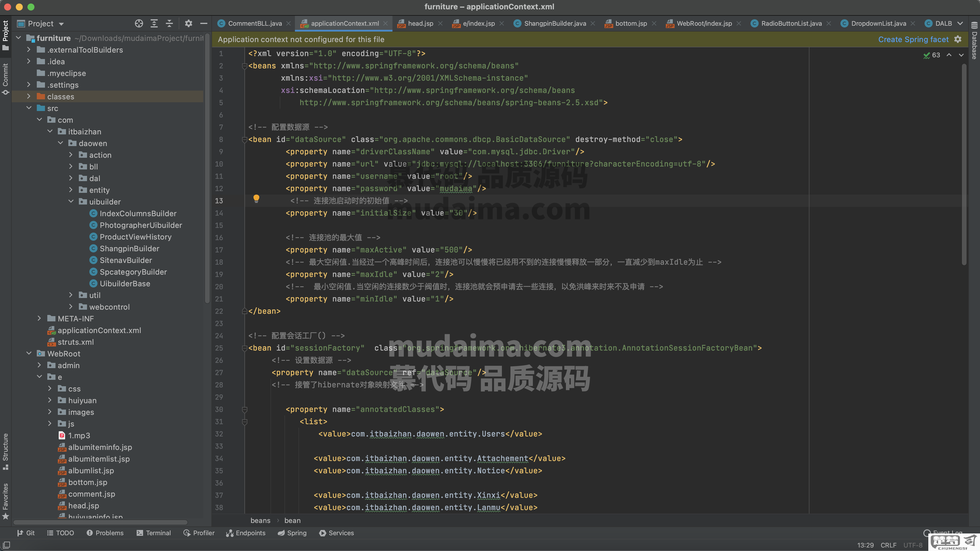Viewport: 980px width, 551px height.
Task: Fold the sessionFactory bean at line 25
Action: (x=245, y=348)
